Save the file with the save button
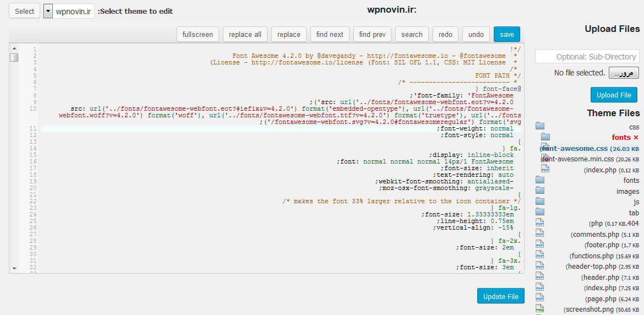 click(x=507, y=34)
